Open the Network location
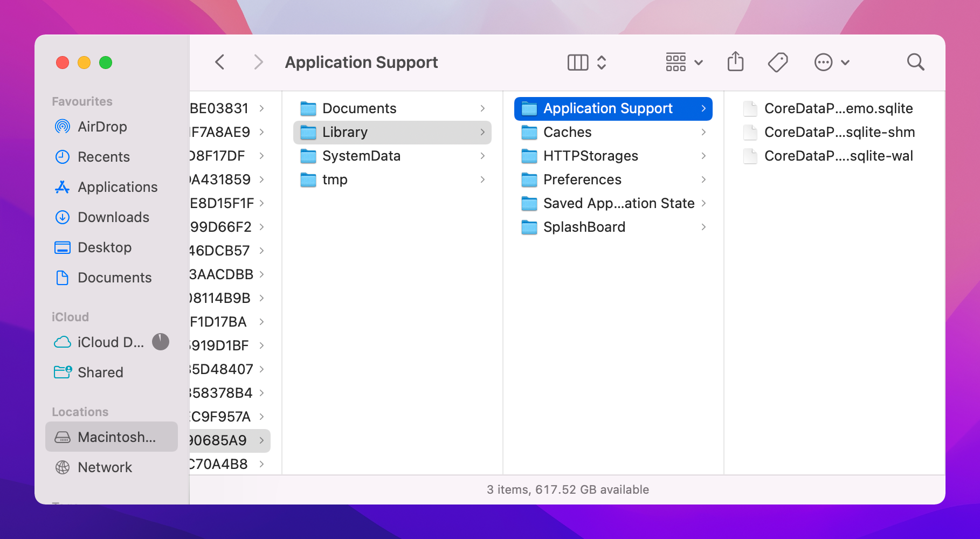The width and height of the screenshot is (980, 539). click(105, 467)
